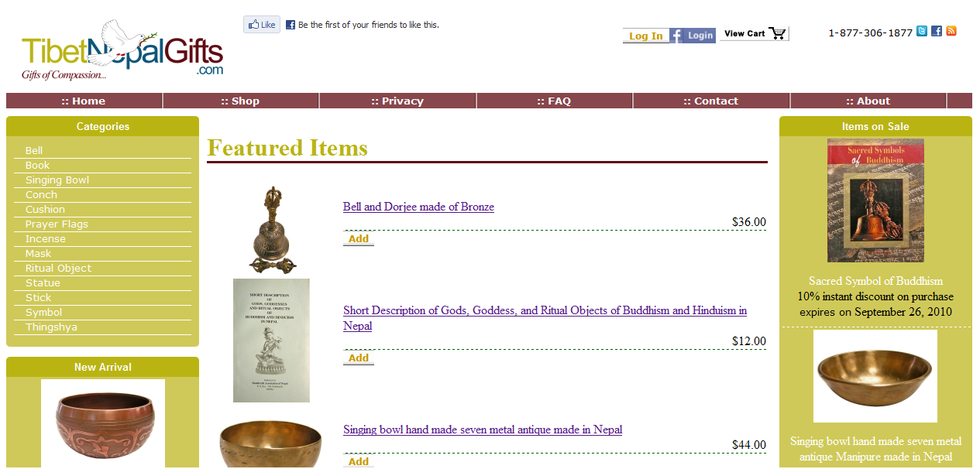Add the $12.00 book to cart

(x=359, y=358)
